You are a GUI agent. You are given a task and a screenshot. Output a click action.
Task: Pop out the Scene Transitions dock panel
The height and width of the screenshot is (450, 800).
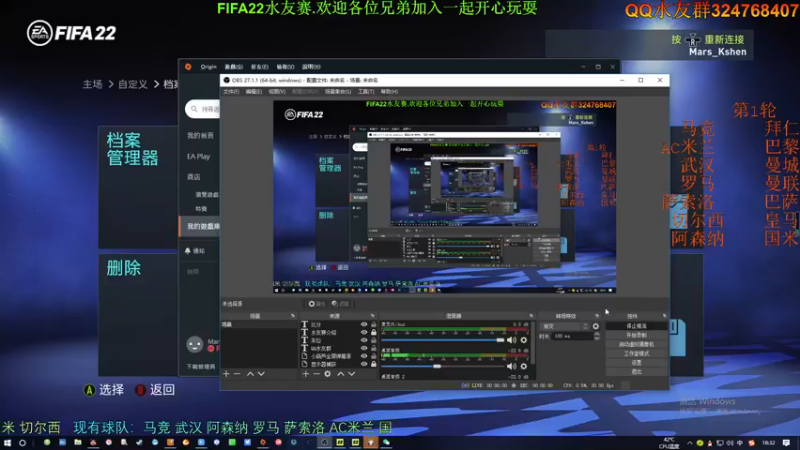click(597, 316)
